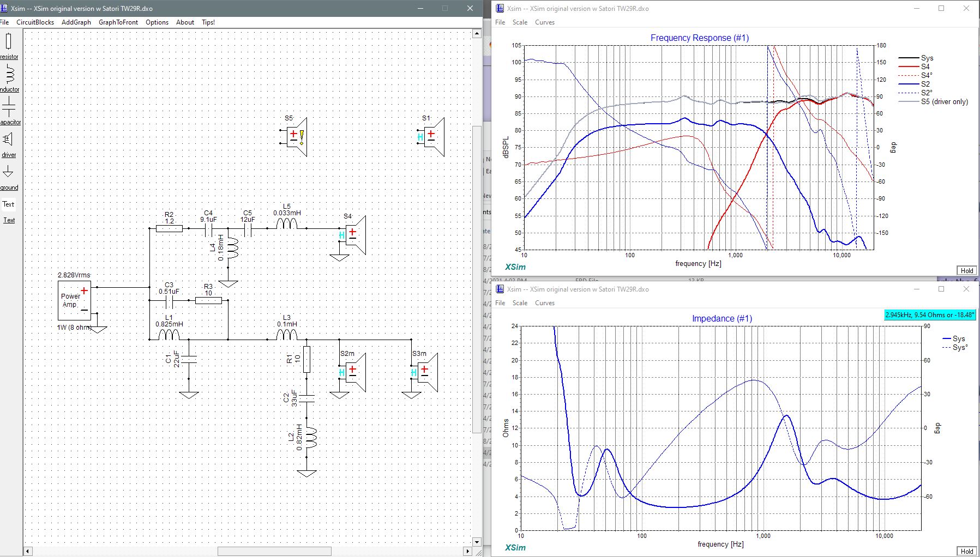The image size is (980, 557).
Task: Select inductor L1 0.825mH
Action: [169, 336]
